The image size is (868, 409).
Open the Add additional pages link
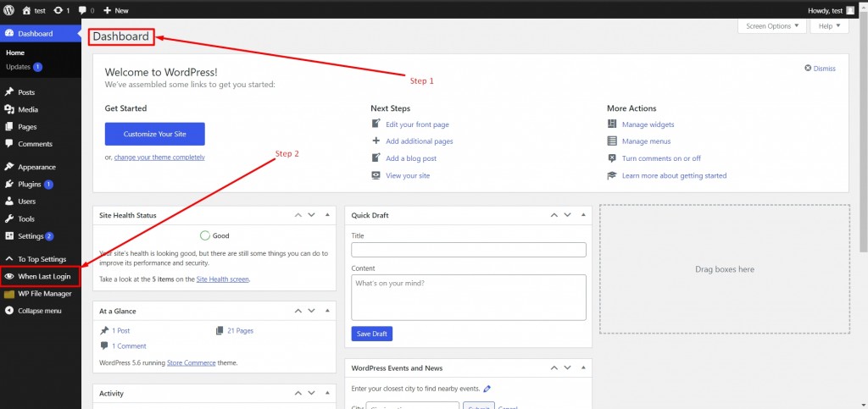click(419, 141)
